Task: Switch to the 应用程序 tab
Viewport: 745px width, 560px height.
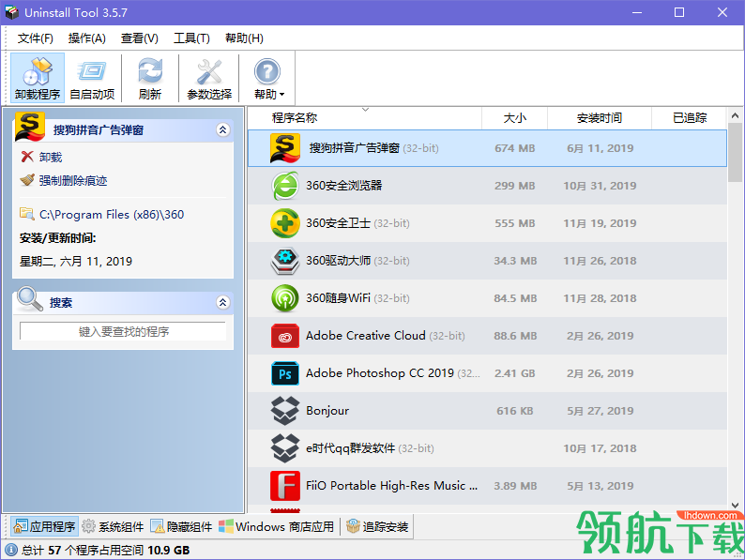Action: tap(45, 526)
